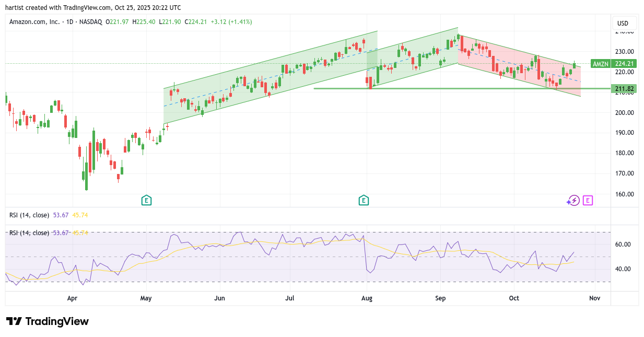Open the USD currency selector

point(623,24)
